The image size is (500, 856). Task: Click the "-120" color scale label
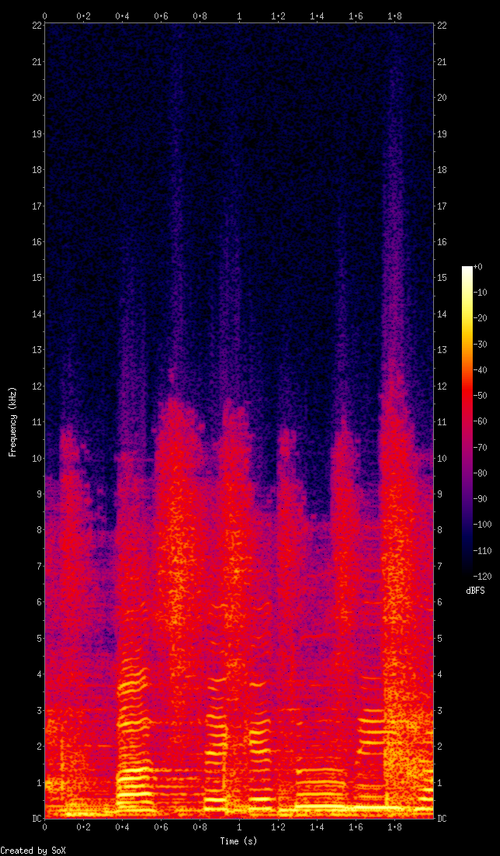[484, 576]
